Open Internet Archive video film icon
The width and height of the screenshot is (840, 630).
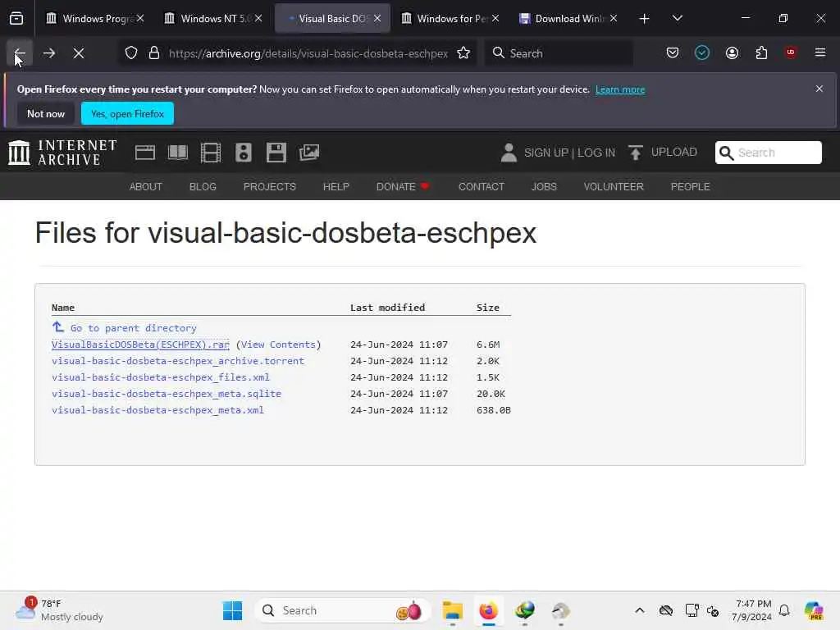[x=211, y=153]
